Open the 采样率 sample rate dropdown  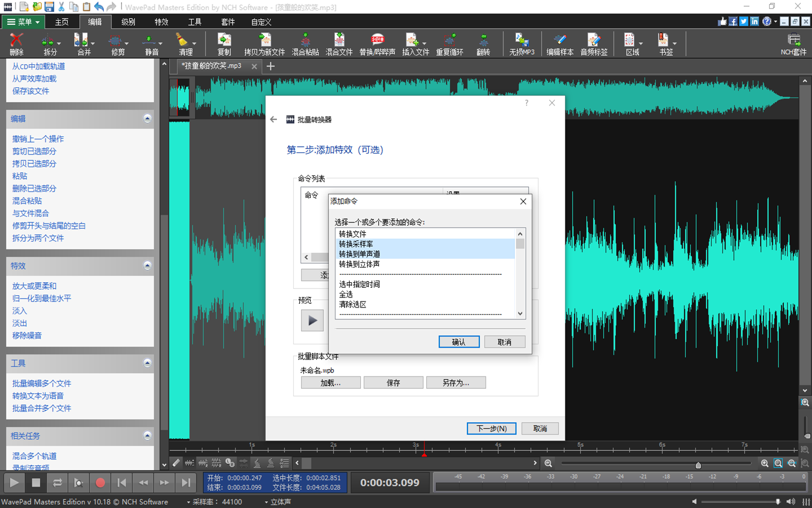[x=188, y=502]
